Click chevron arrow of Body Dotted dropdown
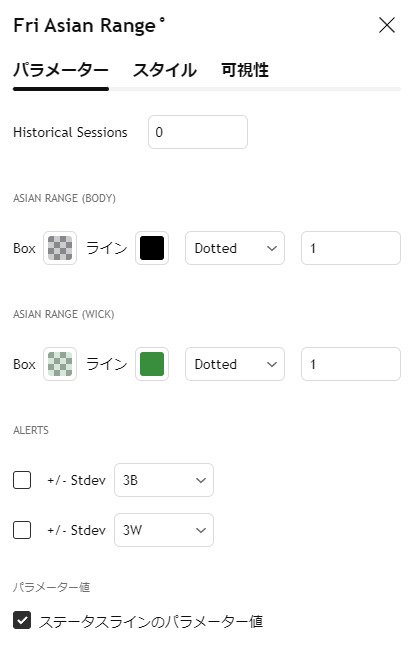The height and width of the screenshot is (654, 408). (272, 249)
